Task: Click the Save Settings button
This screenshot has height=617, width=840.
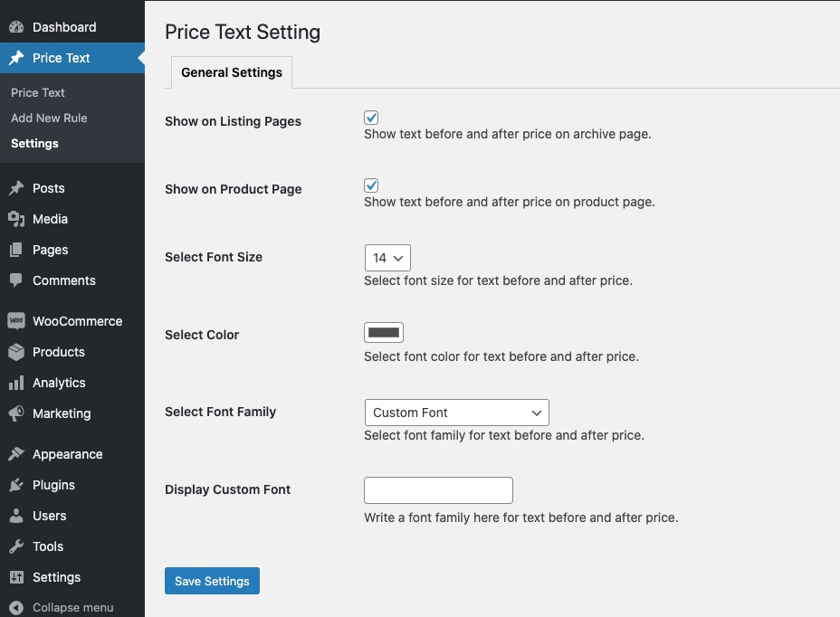Action: click(212, 582)
